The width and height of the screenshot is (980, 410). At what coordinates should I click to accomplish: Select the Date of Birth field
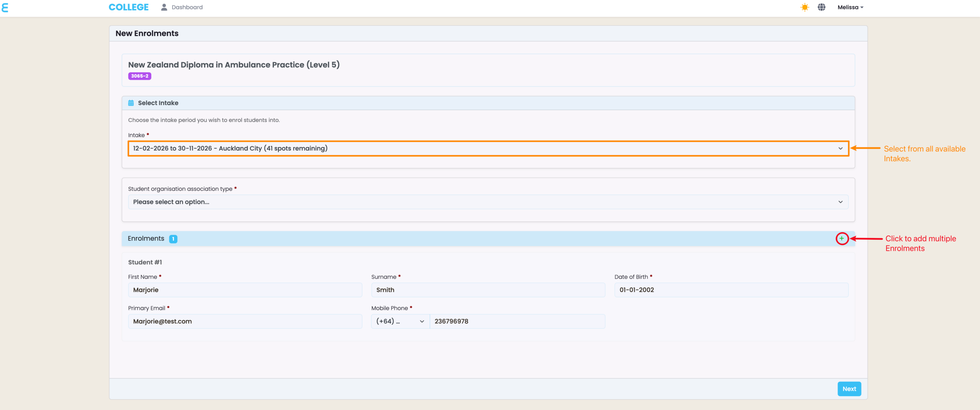pyautogui.click(x=731, y=290)
